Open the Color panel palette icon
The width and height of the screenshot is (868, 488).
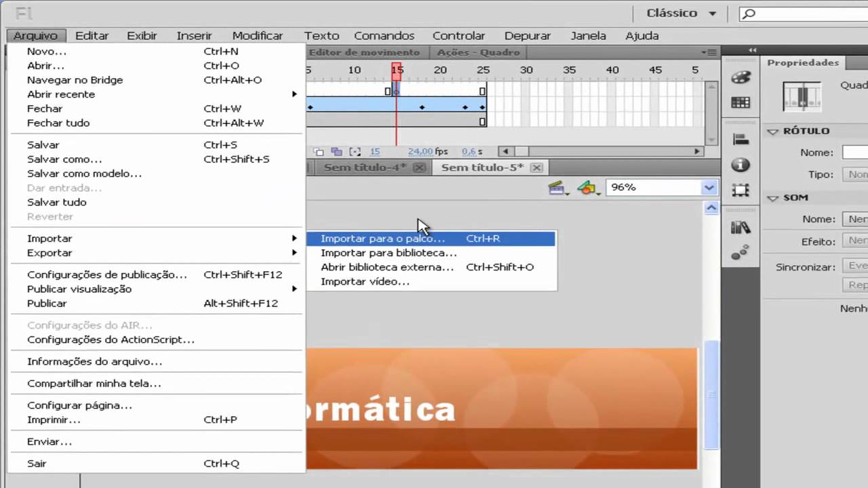(741, 77)
